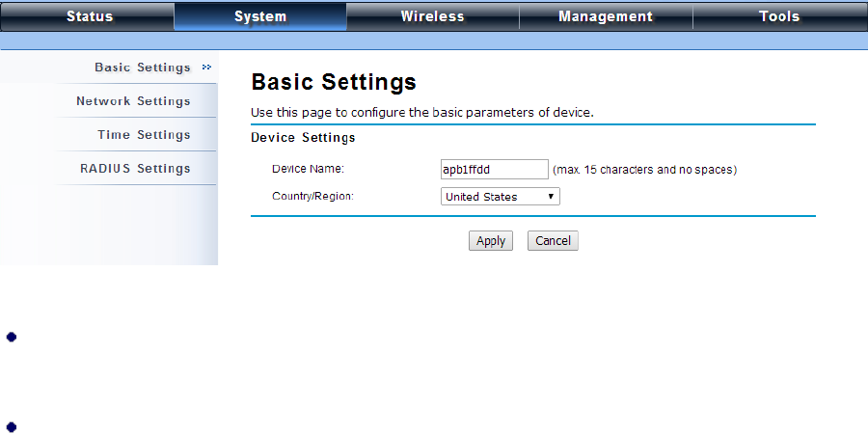Click the Device Name label

point(308,169)
